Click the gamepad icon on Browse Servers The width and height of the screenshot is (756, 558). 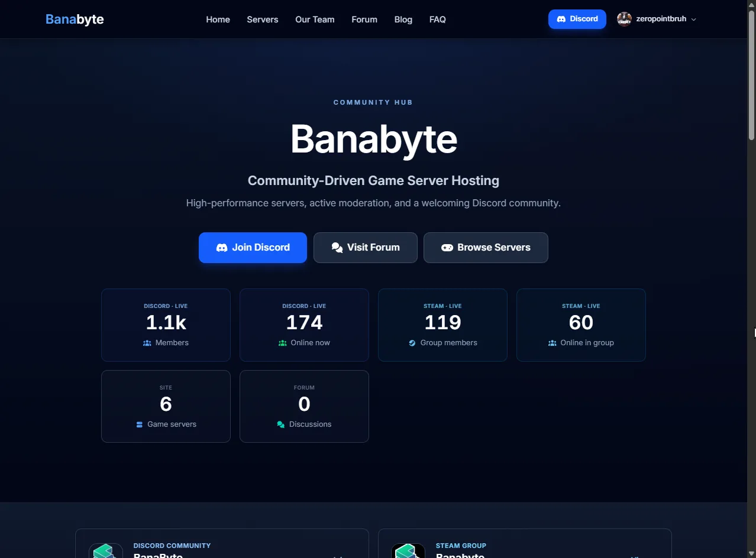tap(447, 248)
